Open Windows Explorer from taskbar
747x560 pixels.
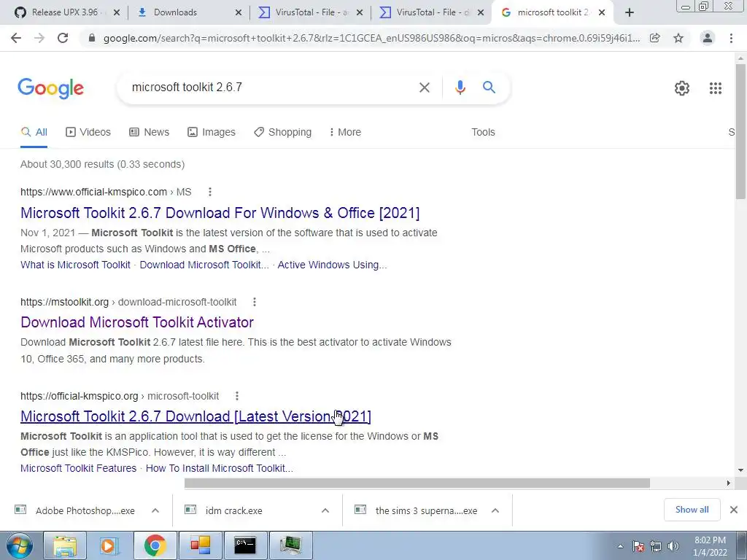[x=65, y=545]
